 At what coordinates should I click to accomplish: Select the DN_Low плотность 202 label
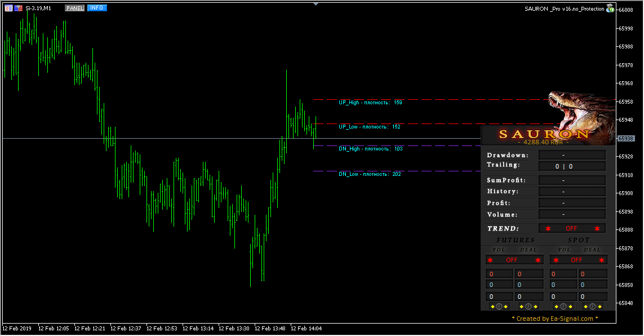[x=370, y=174]
